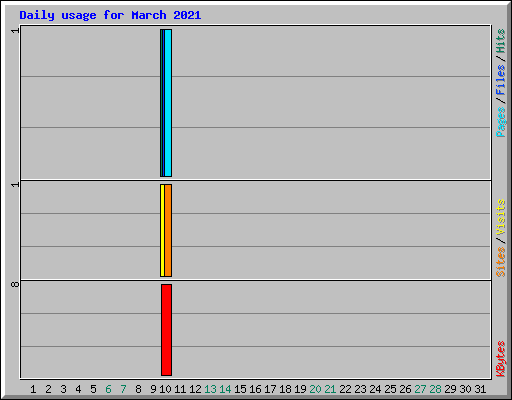Click green weekend day label '28'
512x400 pixels.
[x=435, y=389]
